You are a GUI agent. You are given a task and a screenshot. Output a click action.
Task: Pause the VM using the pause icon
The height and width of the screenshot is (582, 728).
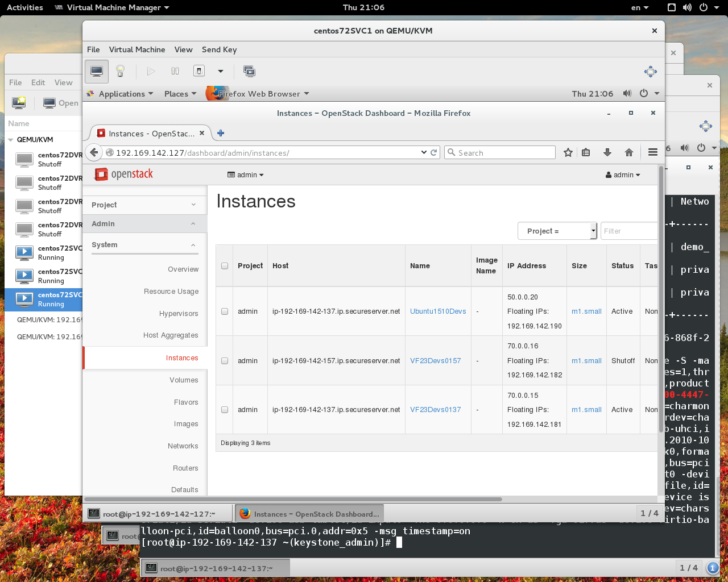(175, 70)
